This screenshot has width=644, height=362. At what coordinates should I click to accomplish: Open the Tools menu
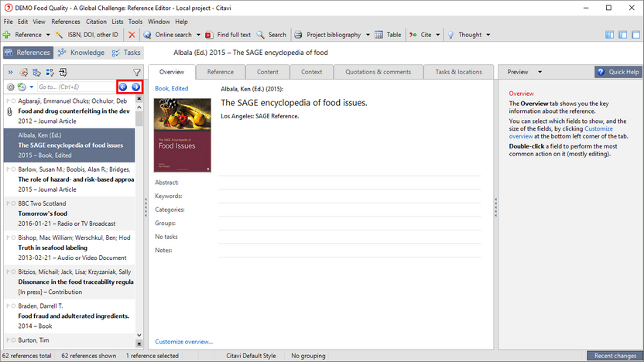tap(135, 22)
